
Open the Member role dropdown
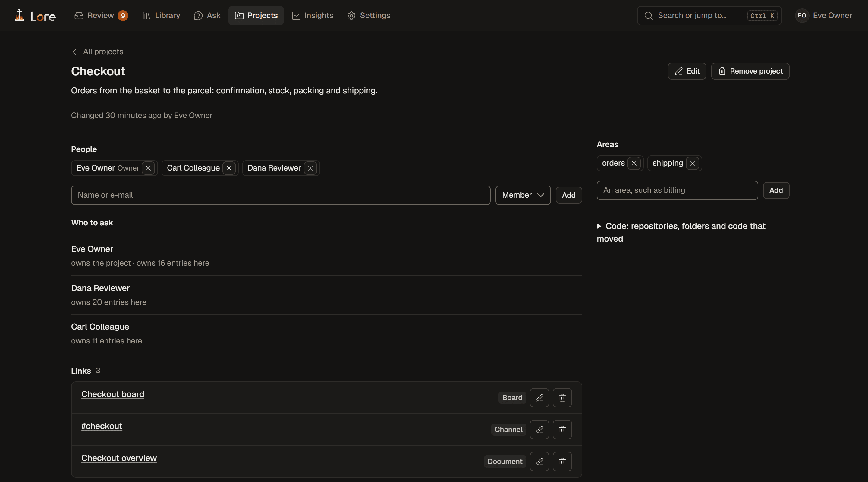click(523, 195)
